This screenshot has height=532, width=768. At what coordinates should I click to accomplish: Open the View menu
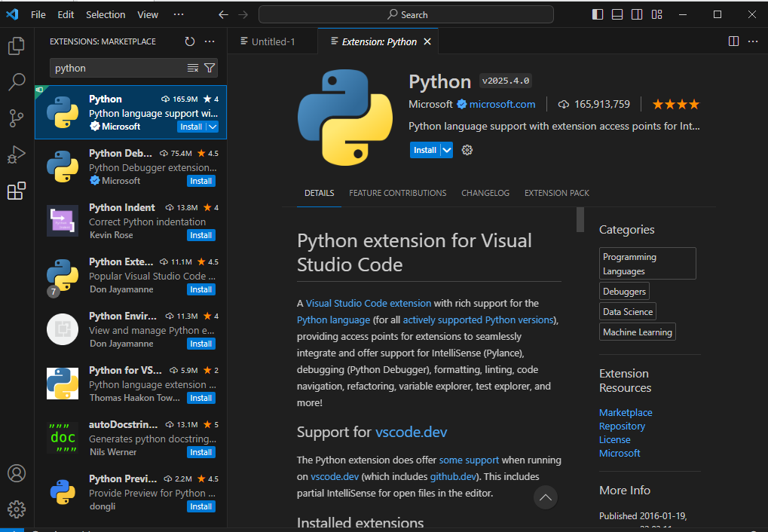pos(148,15)
